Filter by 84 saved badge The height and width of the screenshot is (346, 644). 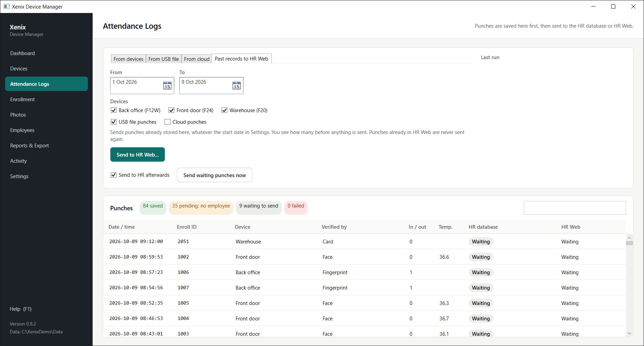click(153, 208)
